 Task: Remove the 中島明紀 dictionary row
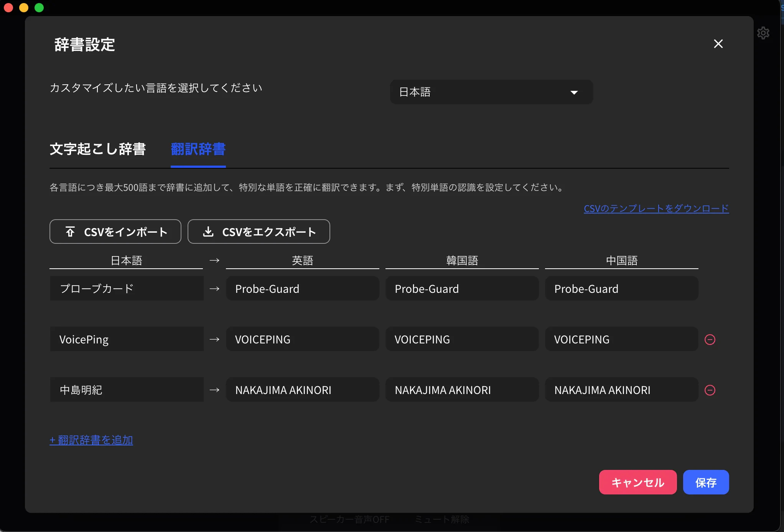point(710,390)
